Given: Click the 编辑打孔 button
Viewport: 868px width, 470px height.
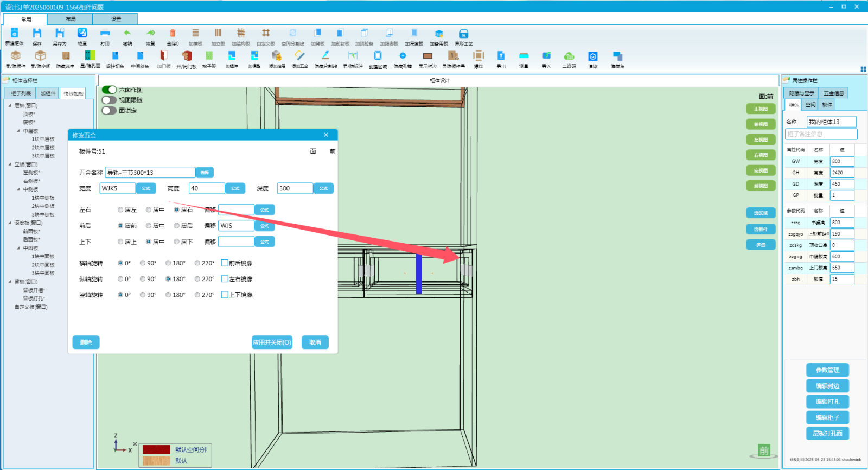Looking at the screenshot, I should coord(827,402).
